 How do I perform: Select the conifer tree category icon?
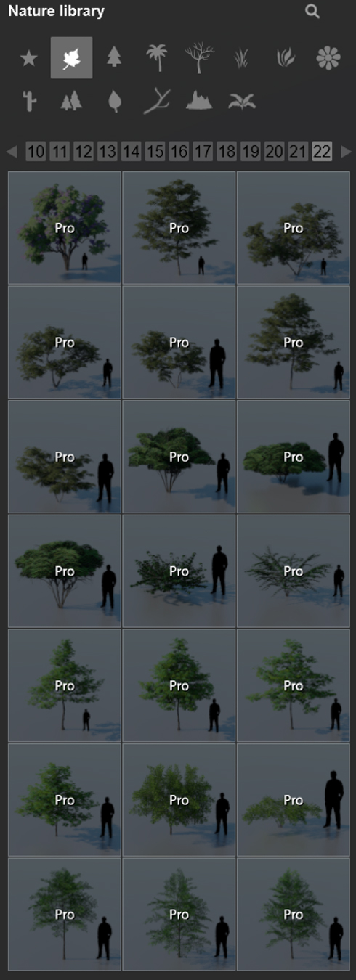(x=114, y=57)
